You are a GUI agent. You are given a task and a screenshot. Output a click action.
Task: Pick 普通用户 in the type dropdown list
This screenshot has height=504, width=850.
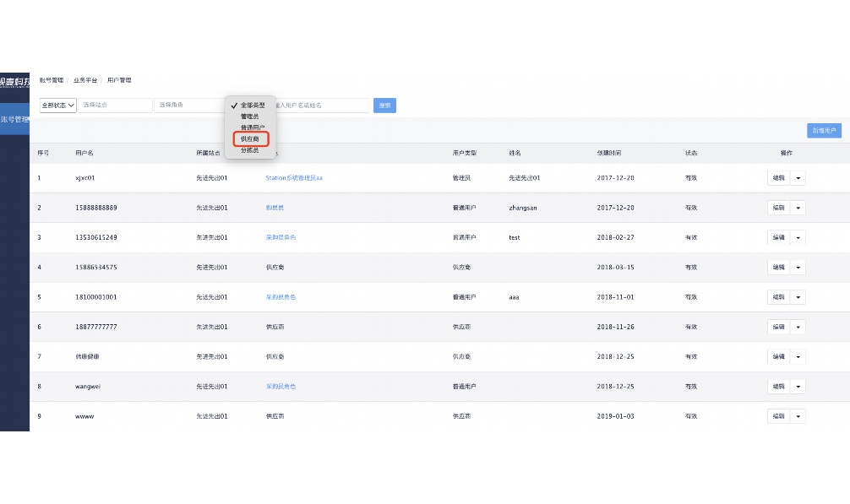tap(252, 127)
